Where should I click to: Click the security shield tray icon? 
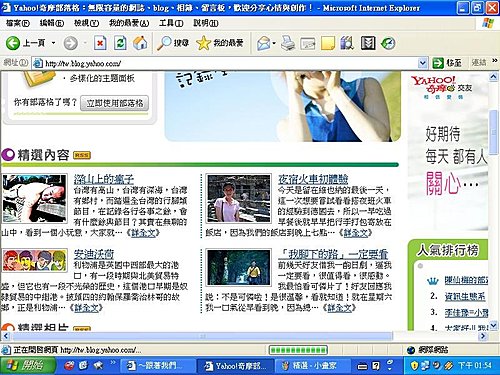(x=414, y=366)
